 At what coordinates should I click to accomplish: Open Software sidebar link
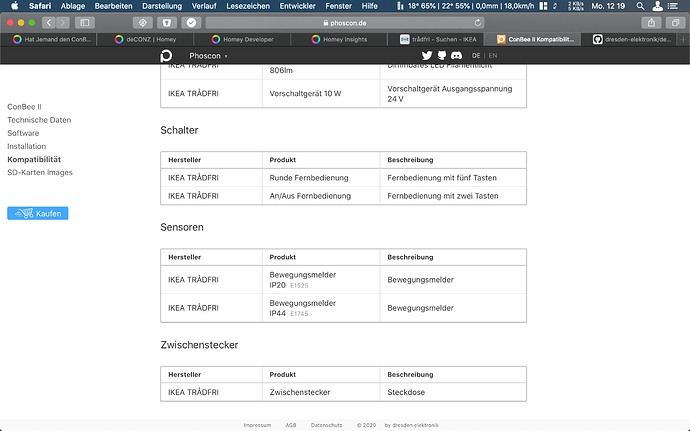point(23,133)
